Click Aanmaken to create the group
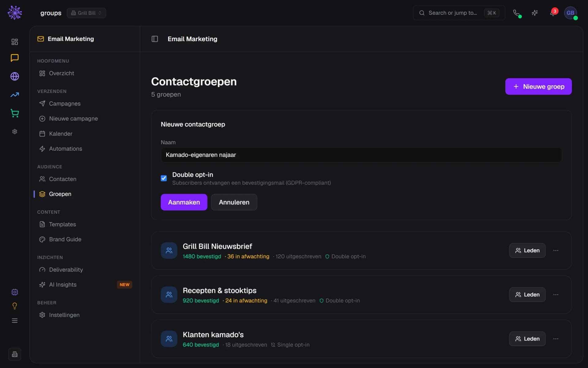 tap(184, 202)
